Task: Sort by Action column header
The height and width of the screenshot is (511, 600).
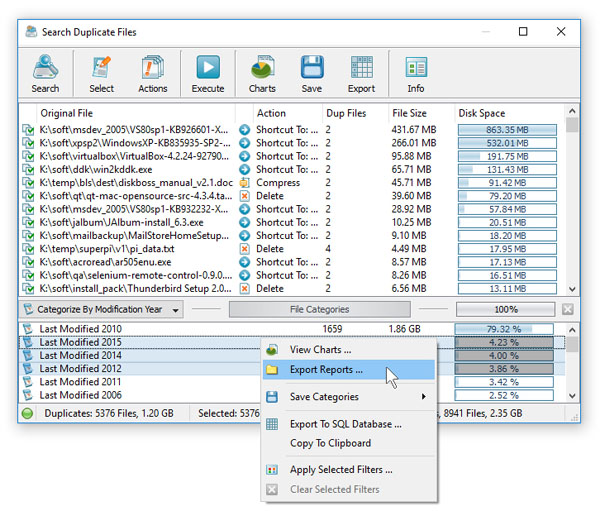Action: (x=288, y=113)
